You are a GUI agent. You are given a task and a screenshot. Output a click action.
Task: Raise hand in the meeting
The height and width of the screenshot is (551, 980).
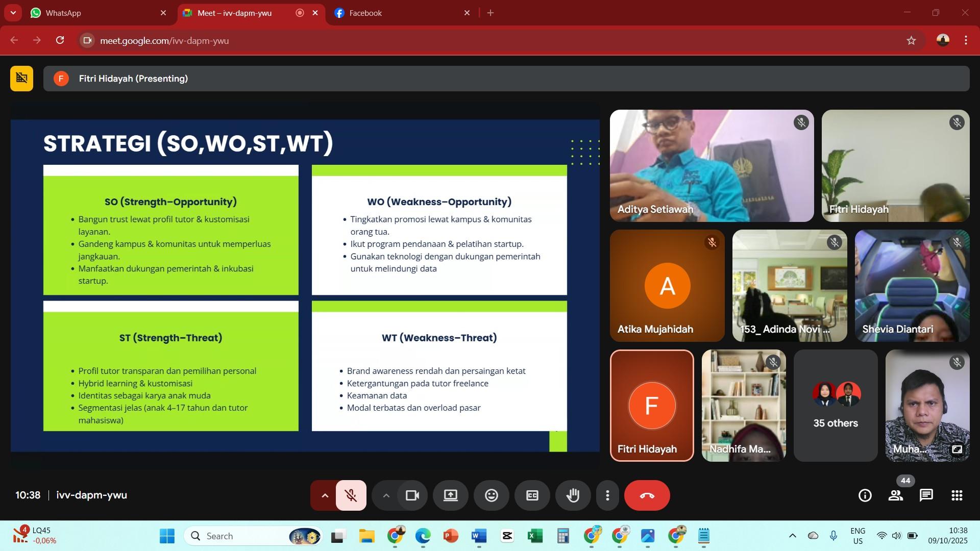pos(573,495)
